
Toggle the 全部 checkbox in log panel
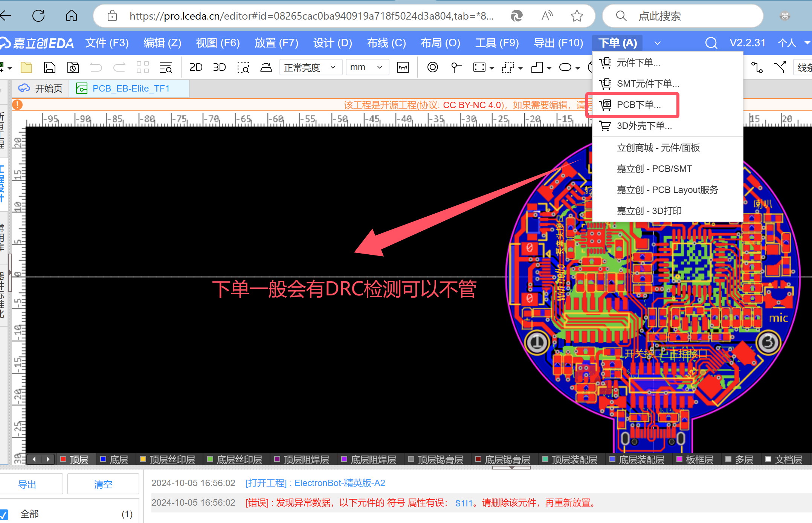pos(4,514)
